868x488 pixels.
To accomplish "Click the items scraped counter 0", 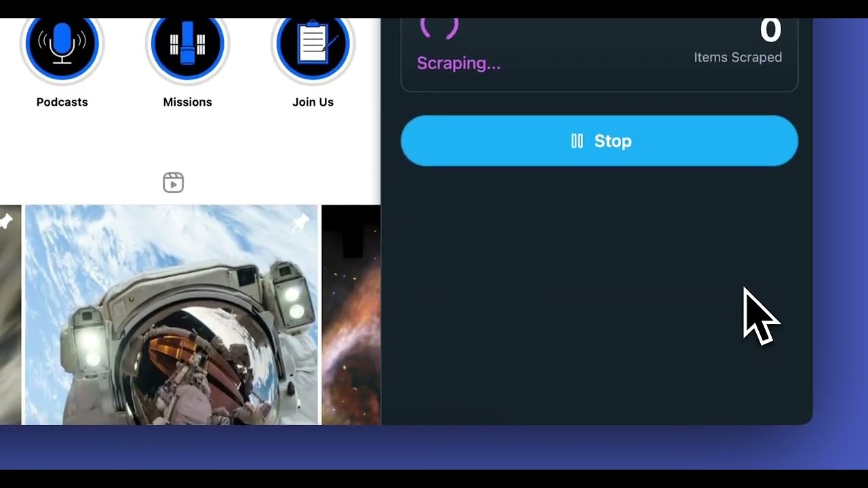I will pos(770,30).
